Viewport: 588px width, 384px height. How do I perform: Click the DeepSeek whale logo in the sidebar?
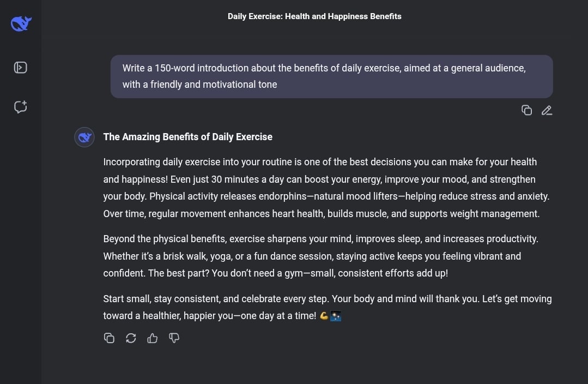(21, 23)
